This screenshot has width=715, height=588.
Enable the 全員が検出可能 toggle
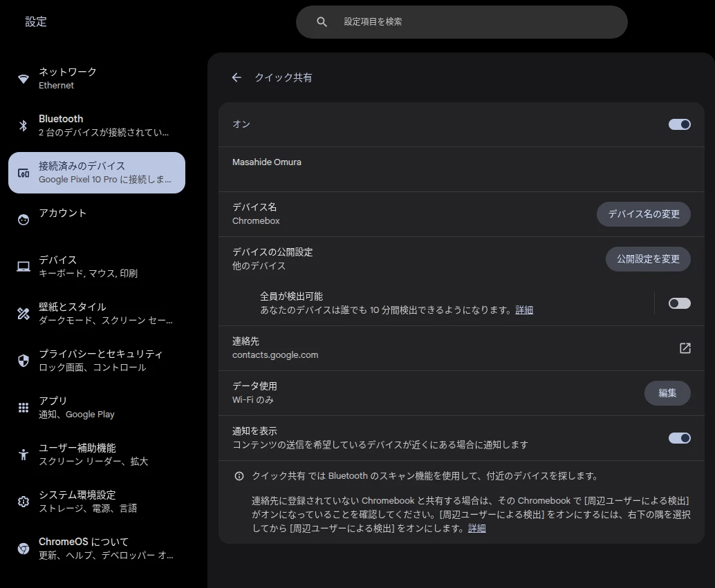[x=679, y=303]
